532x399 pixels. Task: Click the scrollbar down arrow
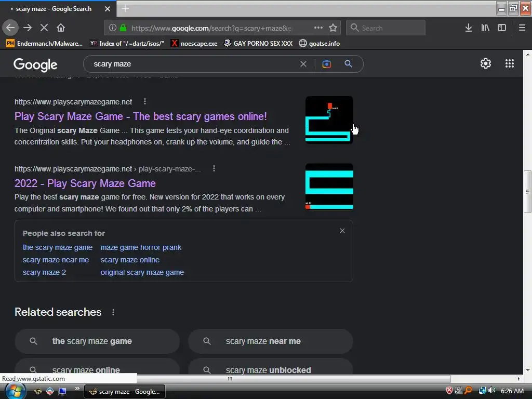point(527,370)
